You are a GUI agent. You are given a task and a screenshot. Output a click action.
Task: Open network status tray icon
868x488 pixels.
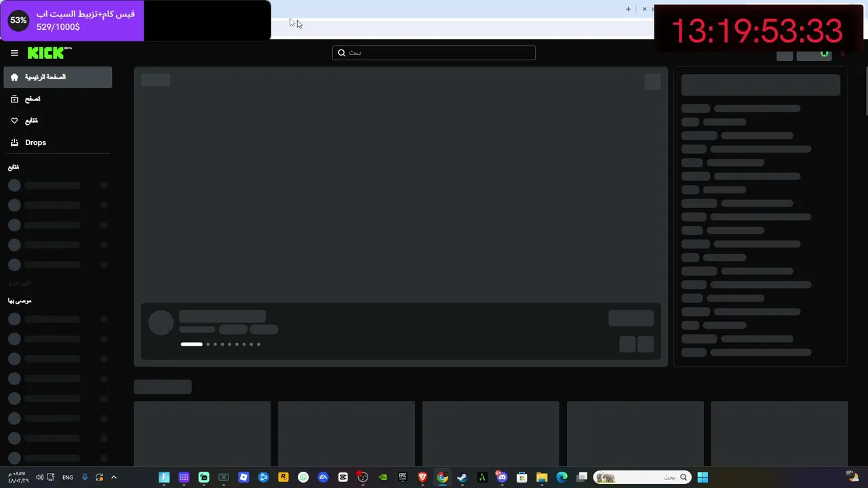click(x=51, y=477)
